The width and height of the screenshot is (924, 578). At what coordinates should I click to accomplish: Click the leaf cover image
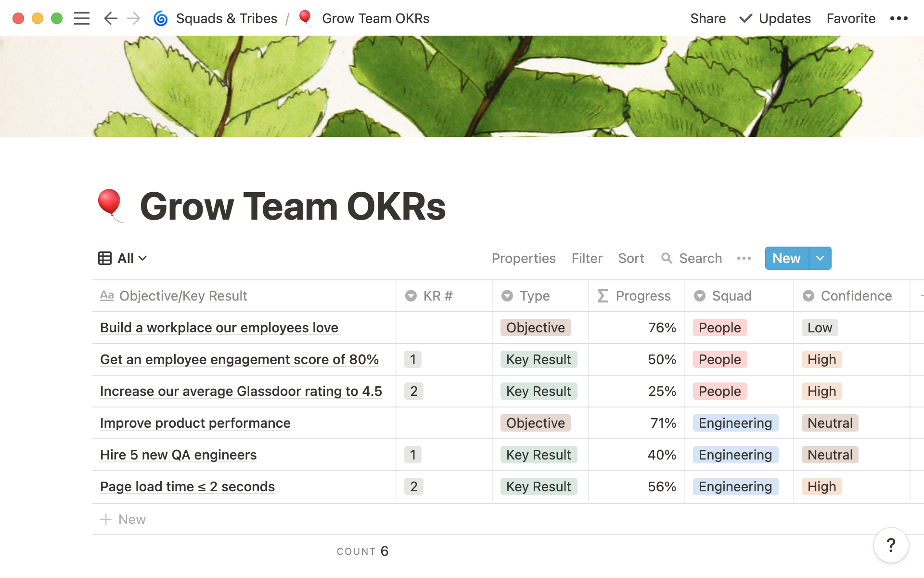[x=462, y=86]
